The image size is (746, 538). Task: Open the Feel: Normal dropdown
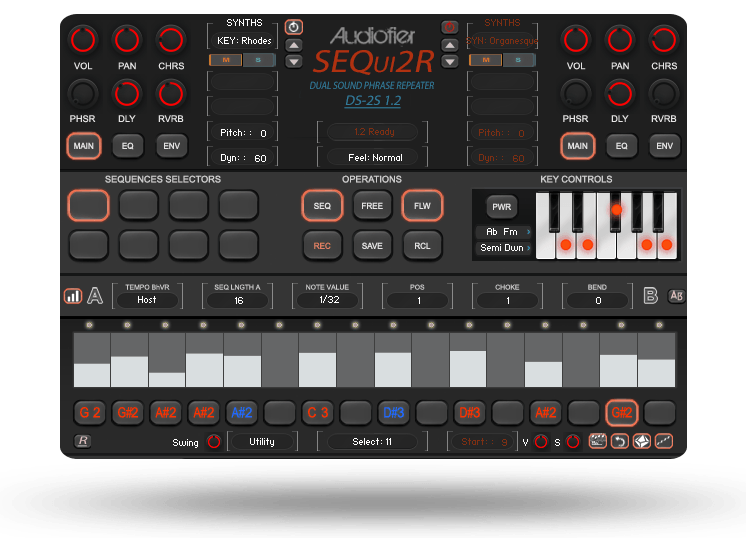pyautogui.click(x=372, y=157)
